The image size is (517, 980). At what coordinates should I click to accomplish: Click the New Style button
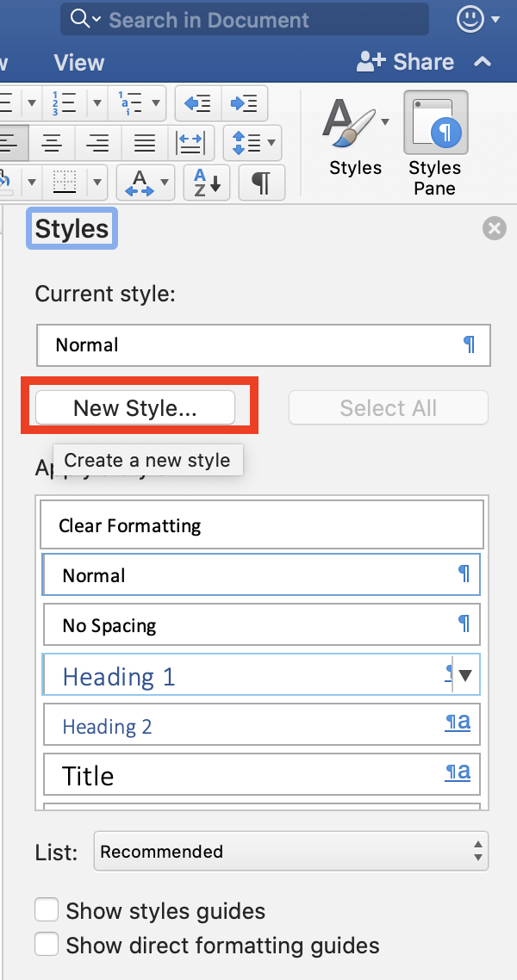[x=135, y=408]
